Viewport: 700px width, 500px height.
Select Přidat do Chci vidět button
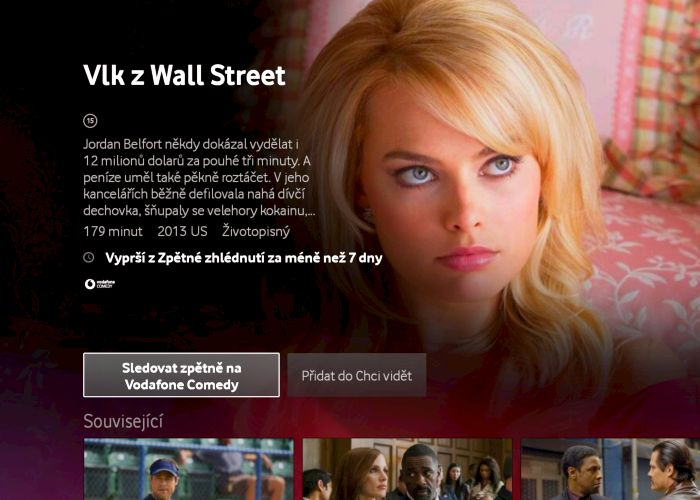(x=357, y=375)
